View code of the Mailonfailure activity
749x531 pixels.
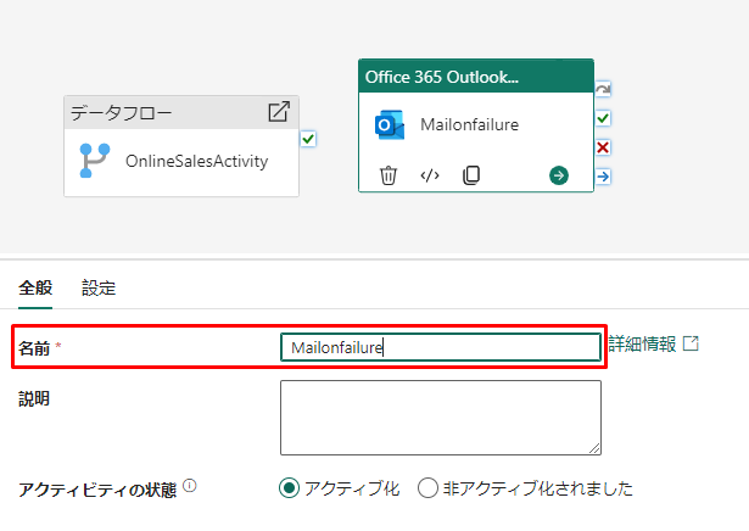click(430, 176)
